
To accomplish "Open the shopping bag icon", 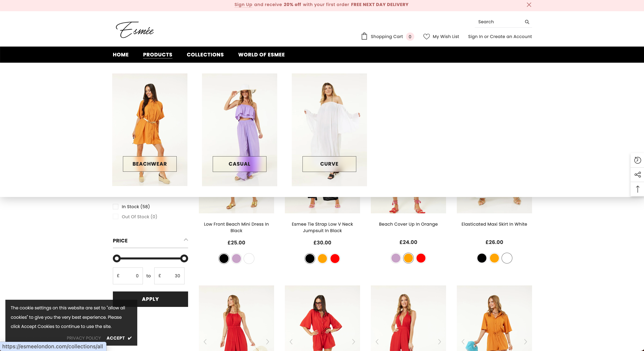I will 364,36.
